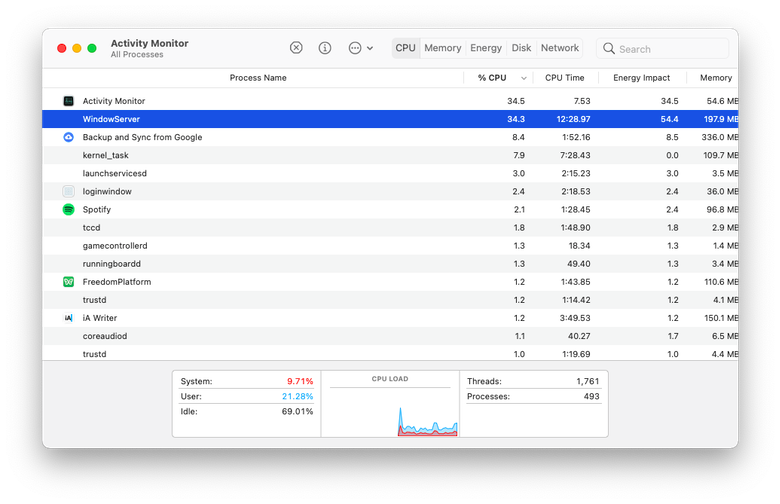The image size is (780, 504).
Task: Open process info with the (i) icon
Action: click(325, 48)
